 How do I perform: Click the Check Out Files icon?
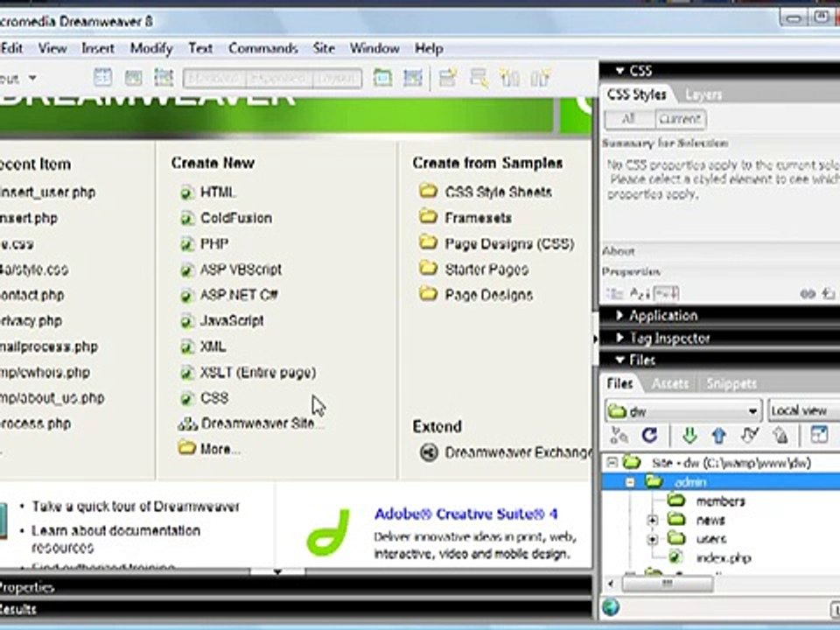coord(750,436)
